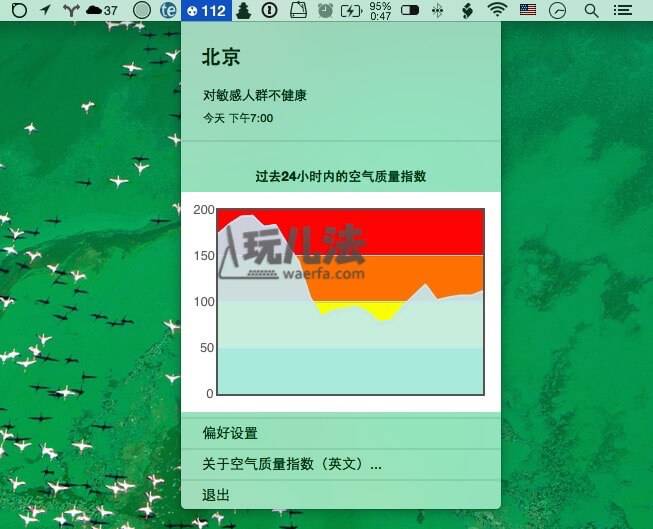Open the cloud weather 37 status item
The width and height of the screenshot is (653, 529).
click(x=102, y=10)
